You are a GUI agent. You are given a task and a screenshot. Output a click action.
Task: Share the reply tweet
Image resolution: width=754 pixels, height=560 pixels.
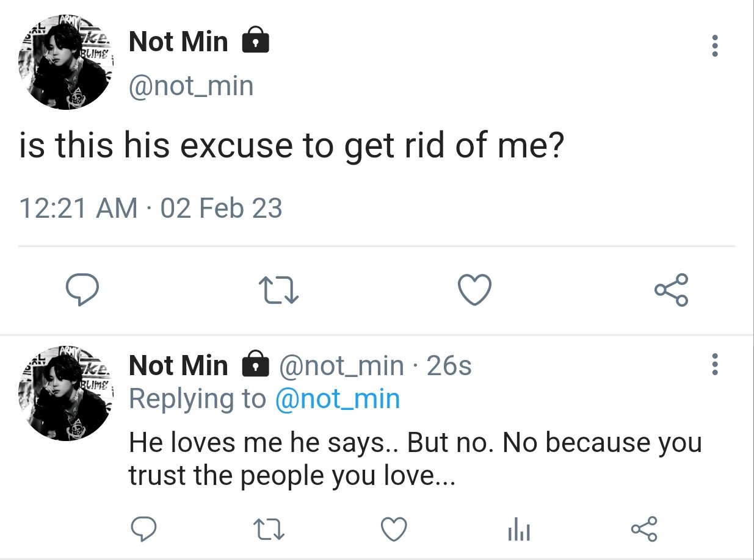(643, 528)
